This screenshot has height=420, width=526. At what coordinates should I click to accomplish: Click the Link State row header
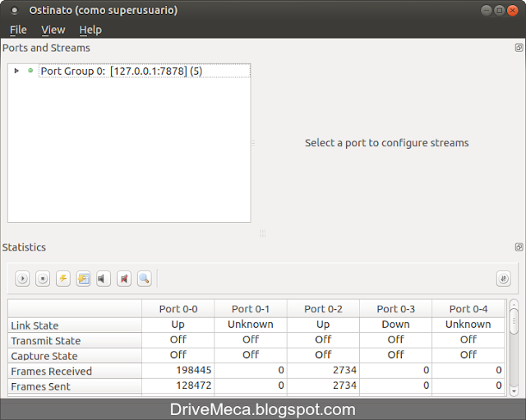pyautogui.click(x=75, y=325)
